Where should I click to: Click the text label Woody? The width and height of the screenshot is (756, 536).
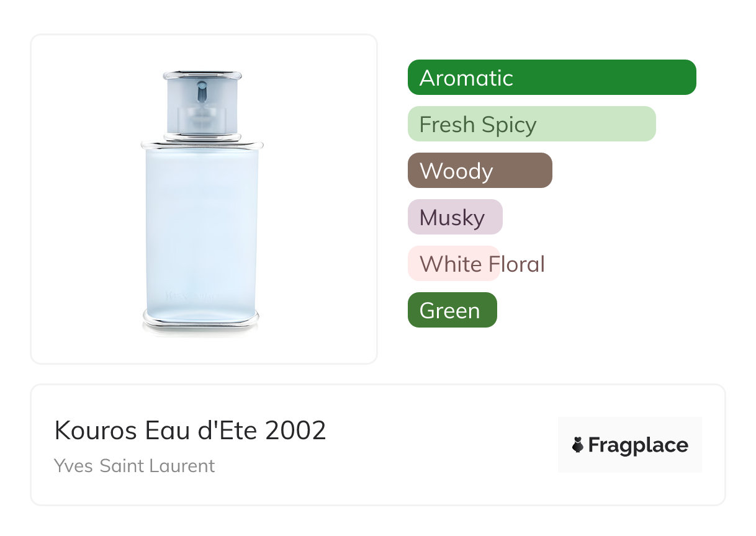456,171
